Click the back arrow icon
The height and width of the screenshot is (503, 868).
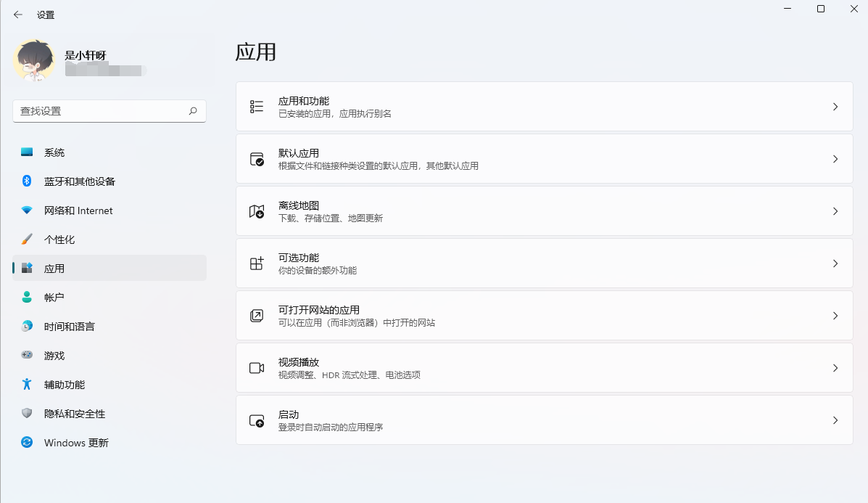[17, 15]
